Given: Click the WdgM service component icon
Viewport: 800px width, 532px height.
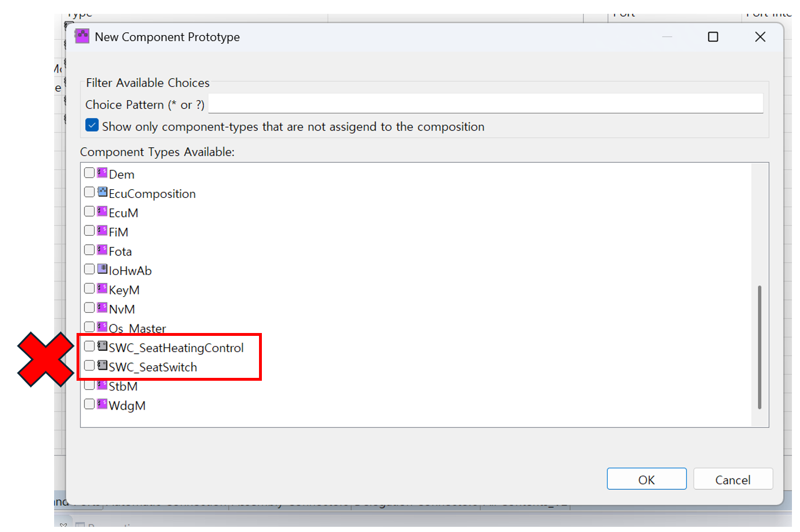Looking at the screenshot, I should coord(102,404).
